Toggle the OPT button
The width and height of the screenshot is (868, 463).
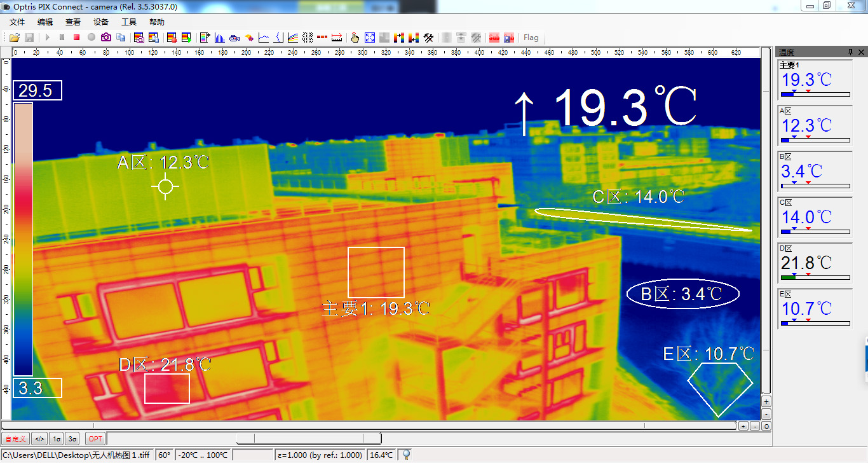click(95, 439)
